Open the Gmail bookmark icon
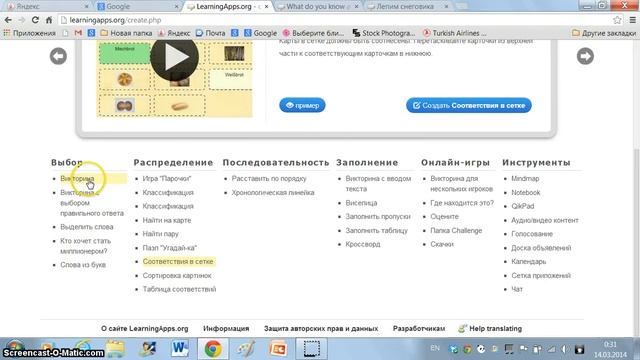 [x=78, y=33]
